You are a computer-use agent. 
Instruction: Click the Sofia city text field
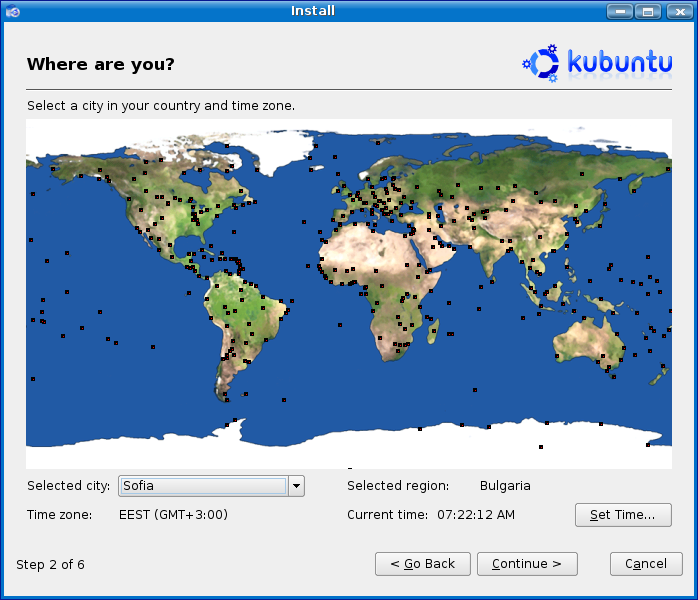203,486
